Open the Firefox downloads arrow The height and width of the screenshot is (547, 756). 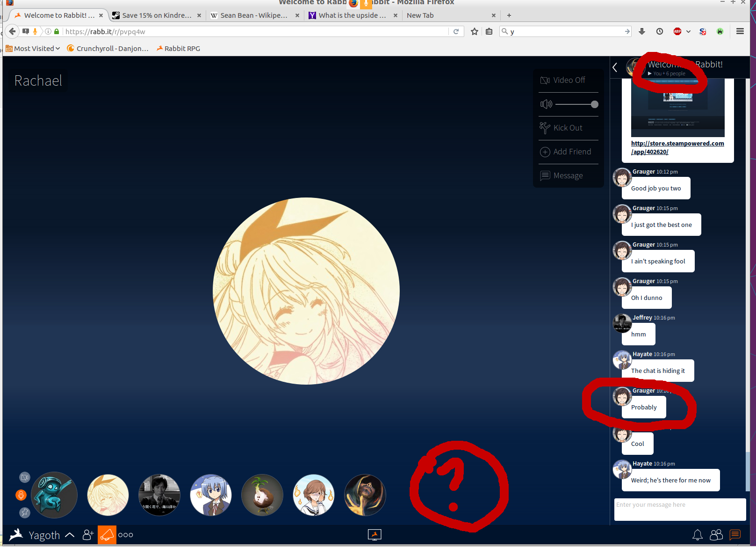click(x=642, y=31)
